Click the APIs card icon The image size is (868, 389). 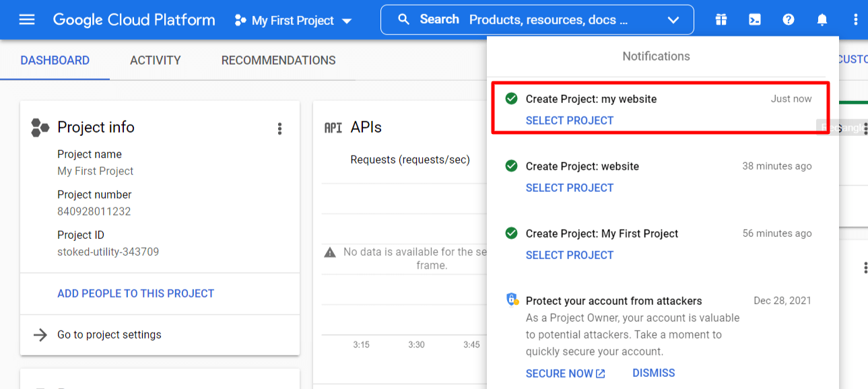coord(333,127)
